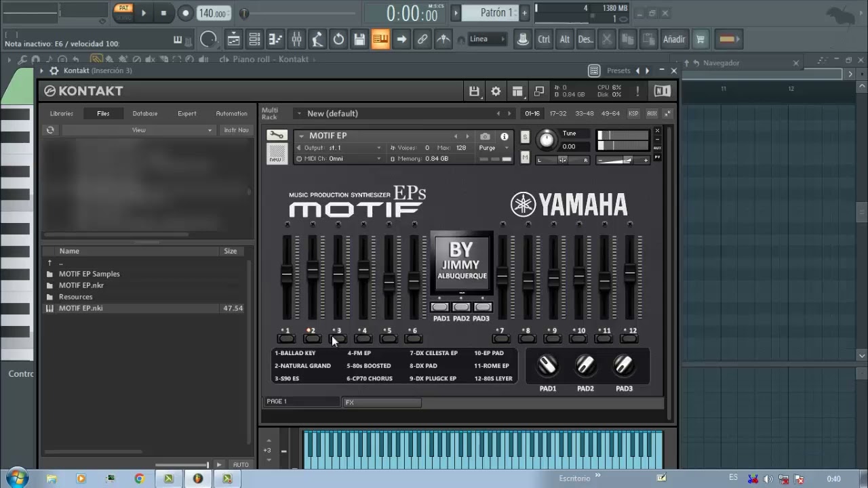Image resolution: width=868 pixels, height=488 pixels.
Task: Enable sound button number 1
Action: click(x=286, y=338)
